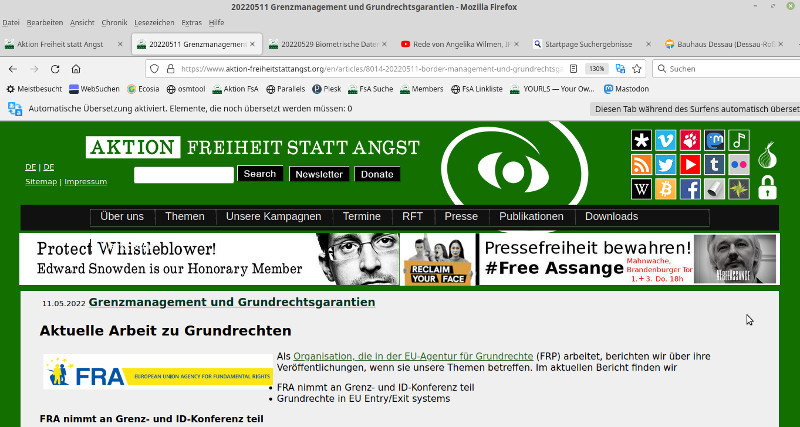800x427 pixels.
Task: Toggle reader view in the address bar
Action: (x=573, y=69)
